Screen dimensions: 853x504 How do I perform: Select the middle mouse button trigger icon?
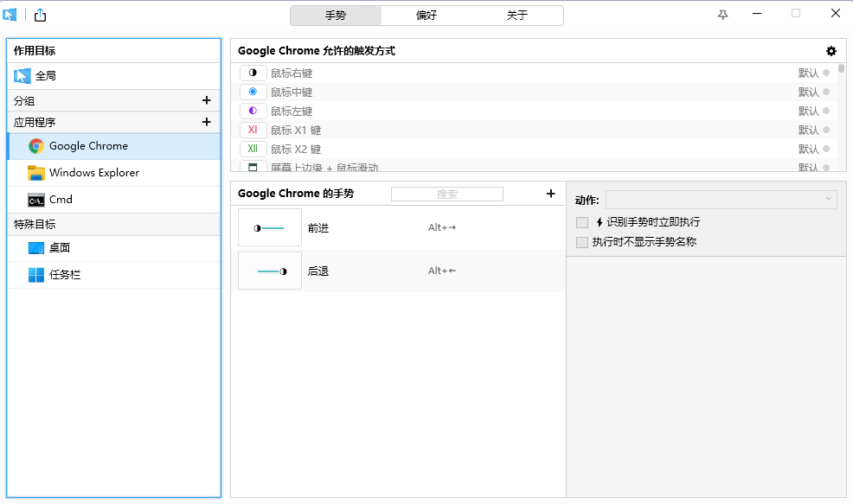[253, 93]
